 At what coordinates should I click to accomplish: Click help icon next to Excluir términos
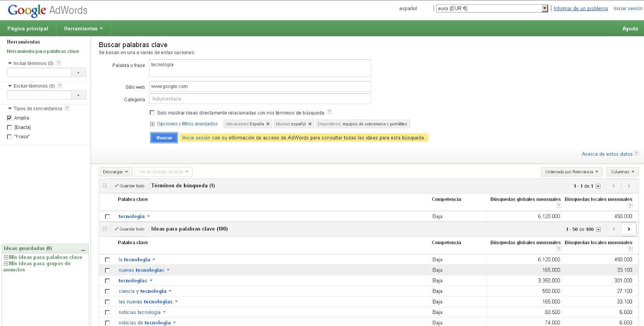pos(60,85)
